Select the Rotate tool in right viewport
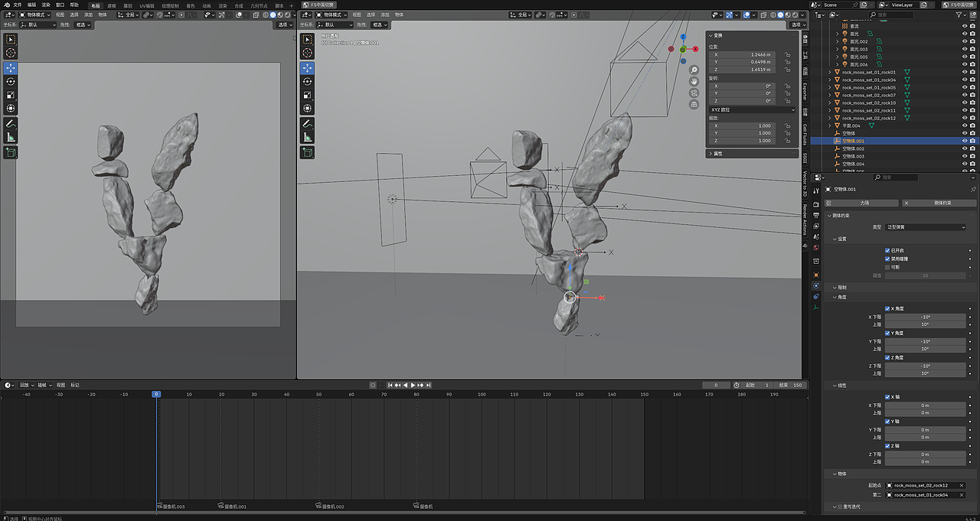This screenshot has width=980, height=521. pos(306,81)
